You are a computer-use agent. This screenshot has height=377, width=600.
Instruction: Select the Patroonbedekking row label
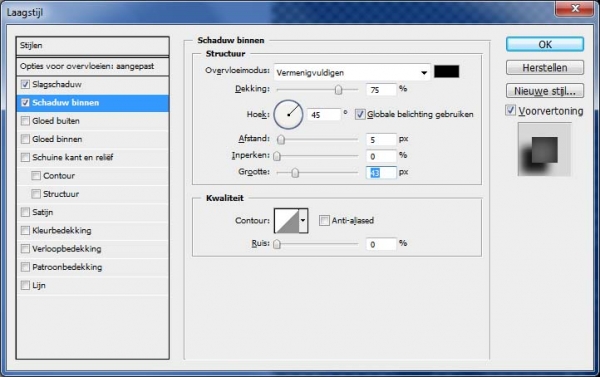pyautogui.click(x=67, y=267)
